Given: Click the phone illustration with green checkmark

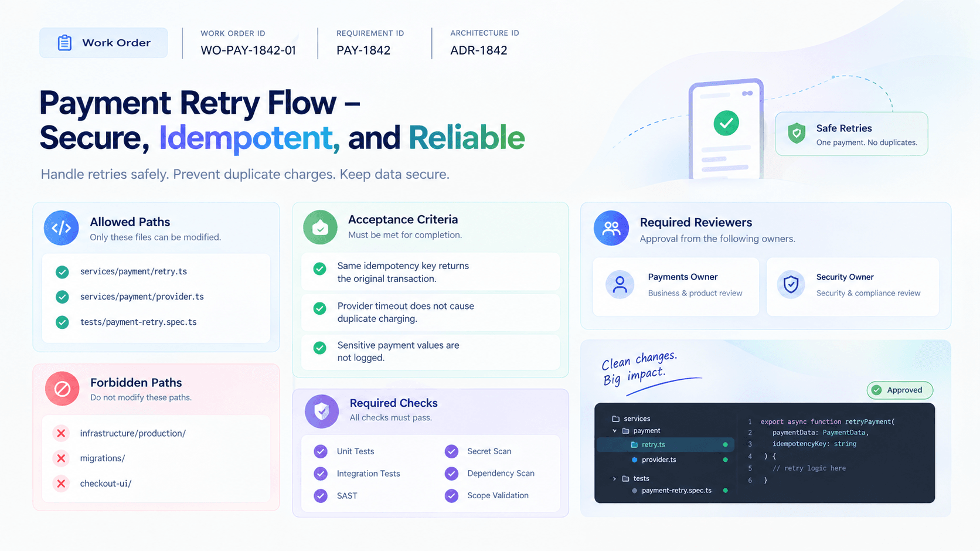Looking at the screenshot, I should [727, 129].
